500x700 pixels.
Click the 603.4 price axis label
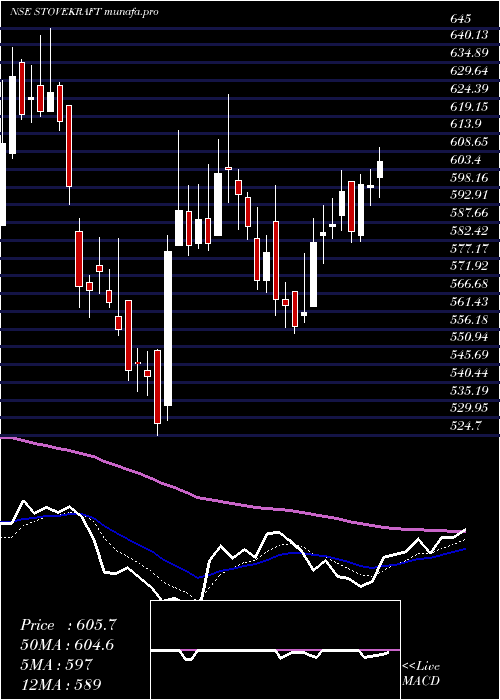(x=466, y=160)
